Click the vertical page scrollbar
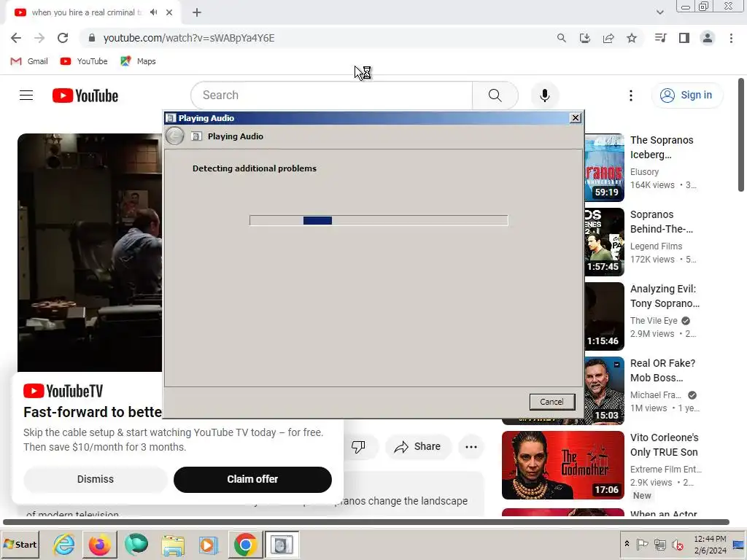This screenshot has height=560, width=747. pos(741,135)
